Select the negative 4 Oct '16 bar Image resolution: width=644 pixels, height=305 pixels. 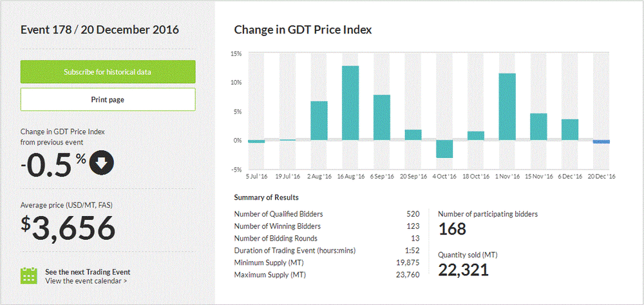[444, 149]
